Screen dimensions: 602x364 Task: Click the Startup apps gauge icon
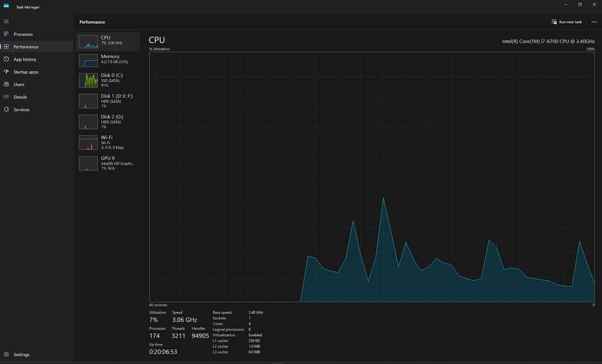pyautogui.click(x=6, y=72)
